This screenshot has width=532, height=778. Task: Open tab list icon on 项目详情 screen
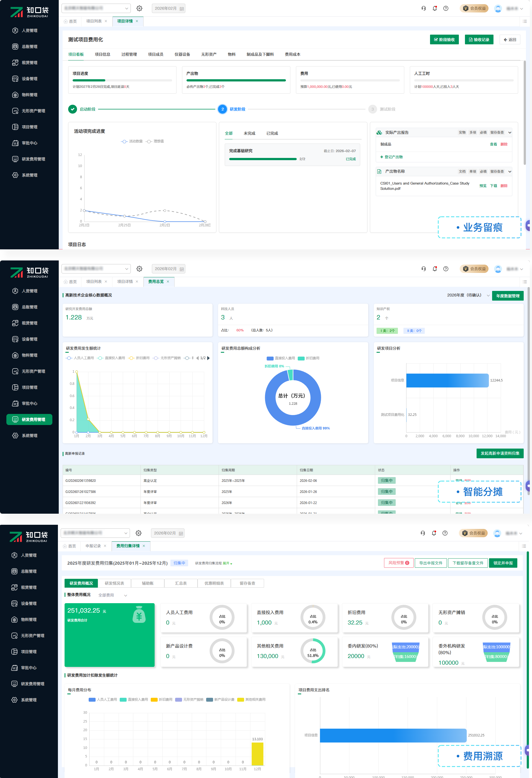click(525, 21)
